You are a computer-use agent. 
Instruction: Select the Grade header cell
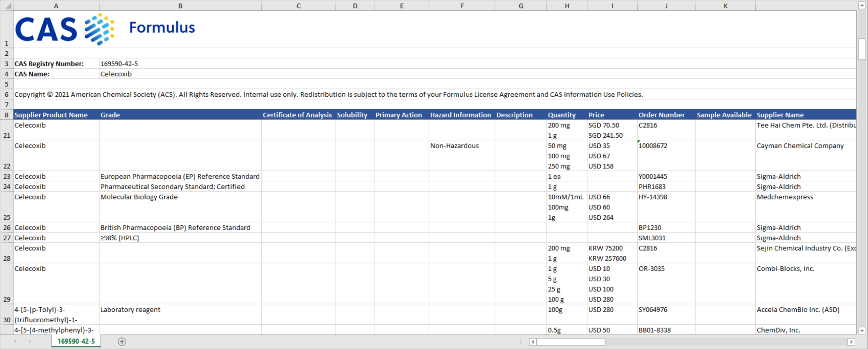(x=180, y=115)
